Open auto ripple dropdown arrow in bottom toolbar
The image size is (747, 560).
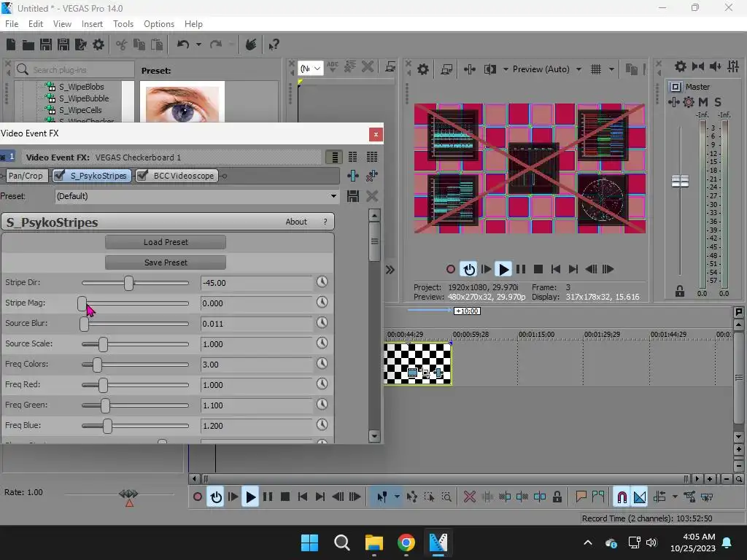(675, 497)
